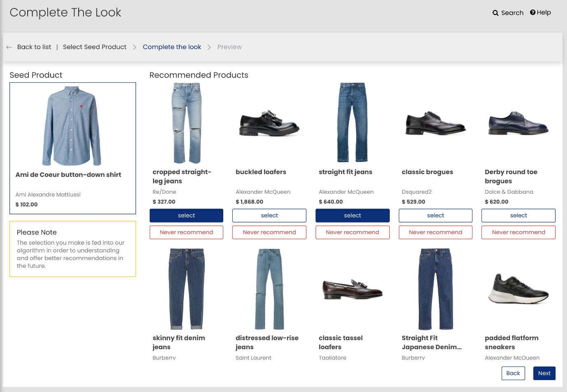Click the $ 327.00 price
567x392 pixels.
164,202
